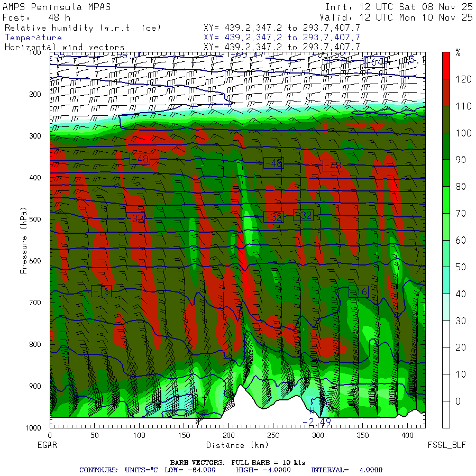The image size is (476, 476).
Task: Click the bright red colorbar segment above 120
Action: 446,66
